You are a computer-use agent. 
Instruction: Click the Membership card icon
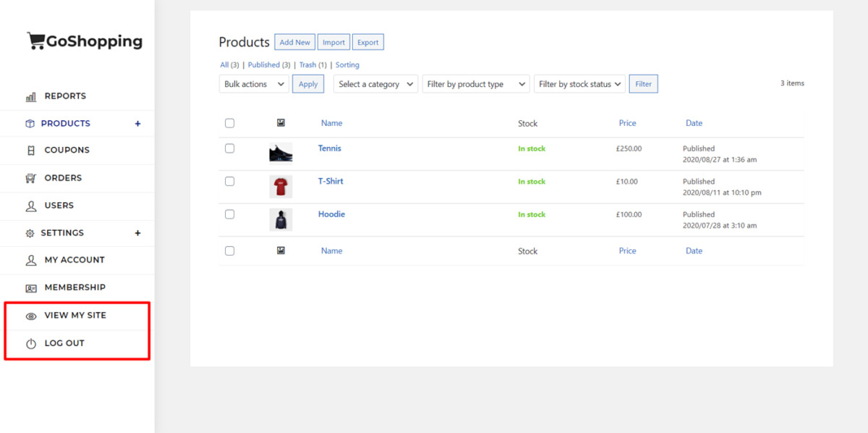coord(31,288)
